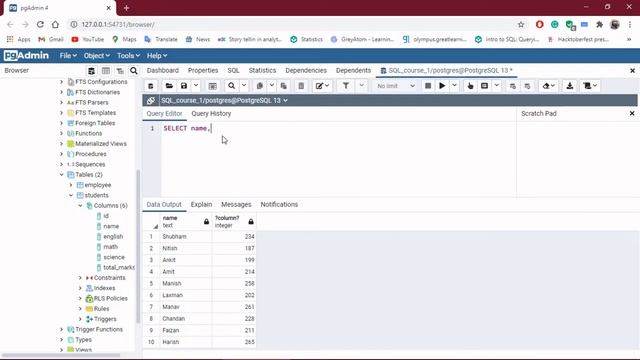Open the No limit rows dropdown
The image size is (640, 360).
pyautogui.click(x=395, y=86)
